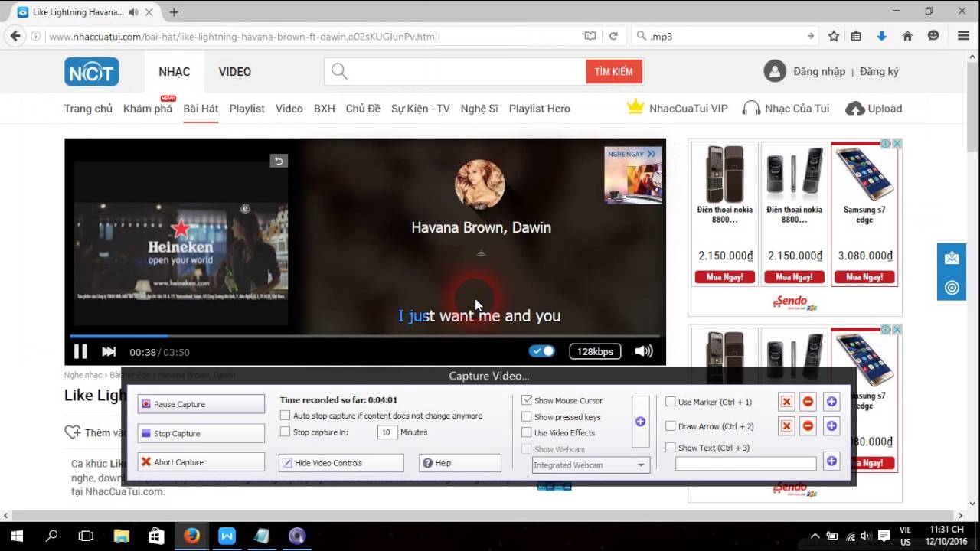This screenshot has width=980, height=551.
Task: Mute the player volume
Action: (644, 351)
